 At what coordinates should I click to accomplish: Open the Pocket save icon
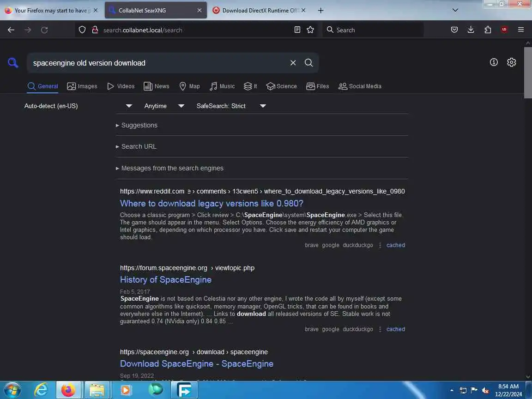coord(454,30)
